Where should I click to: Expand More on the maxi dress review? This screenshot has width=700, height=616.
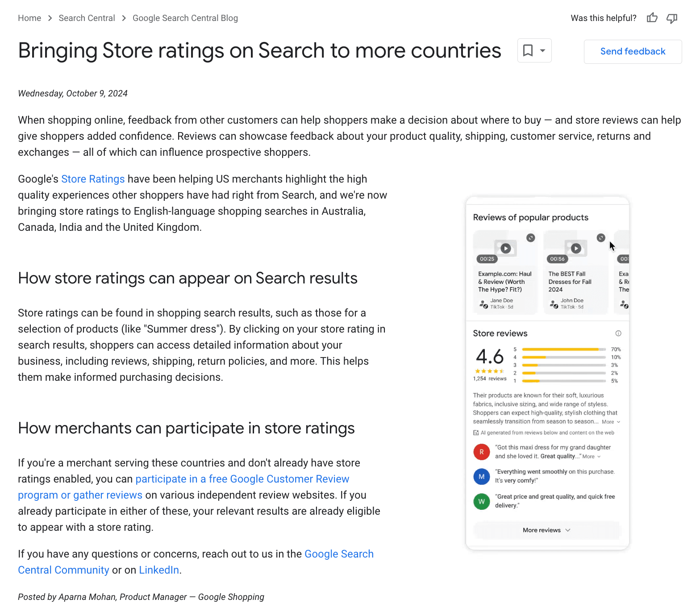[588, 456]
